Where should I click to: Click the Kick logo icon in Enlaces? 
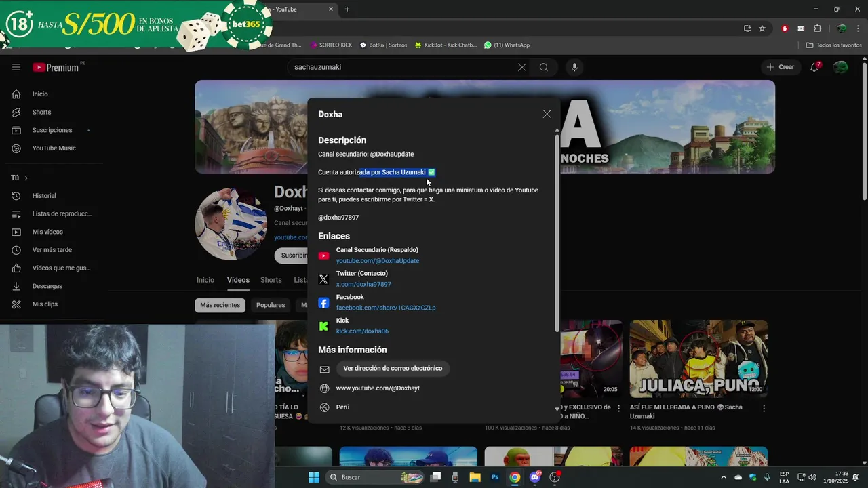point(323,326)
